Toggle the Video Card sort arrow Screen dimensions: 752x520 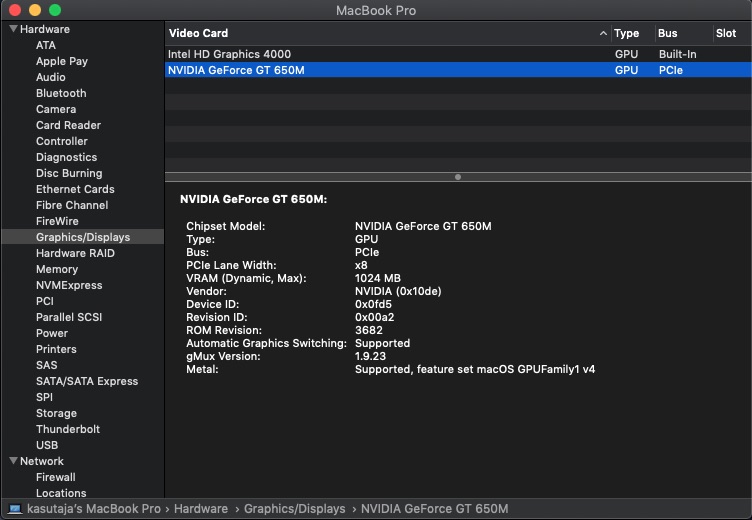point(603,33)
